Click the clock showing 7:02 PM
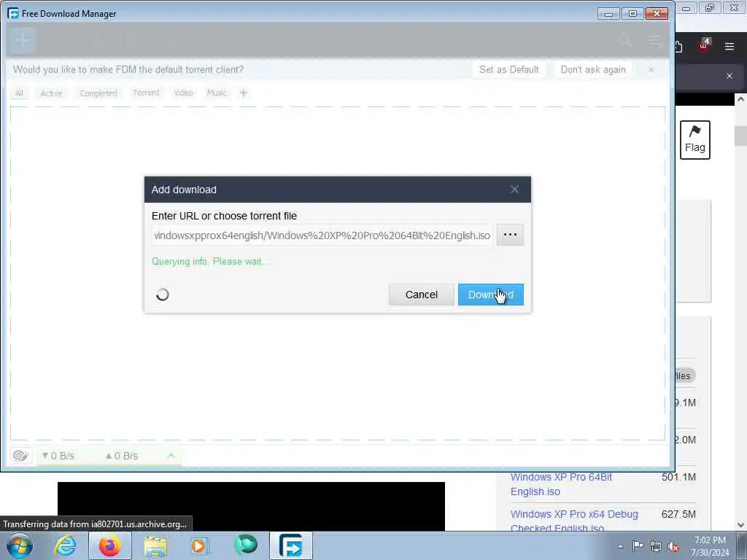This screenshot has height=560, width=747. pos(710,540)
